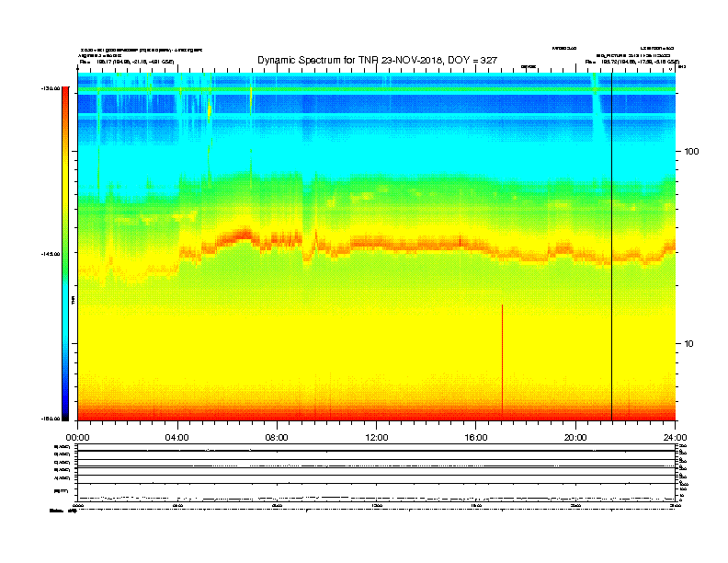Click the 10 frequency axis label
Viewport: 728px width, 563px height.
click(688, 344)
